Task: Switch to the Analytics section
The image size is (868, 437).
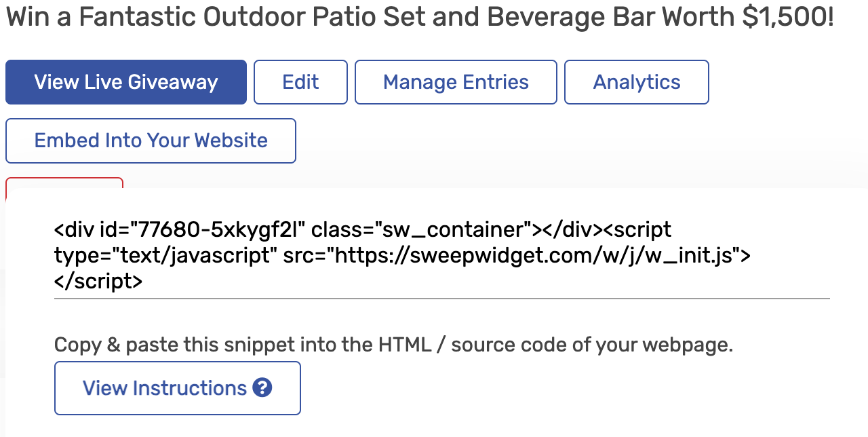Action: [x=636, y=81]
